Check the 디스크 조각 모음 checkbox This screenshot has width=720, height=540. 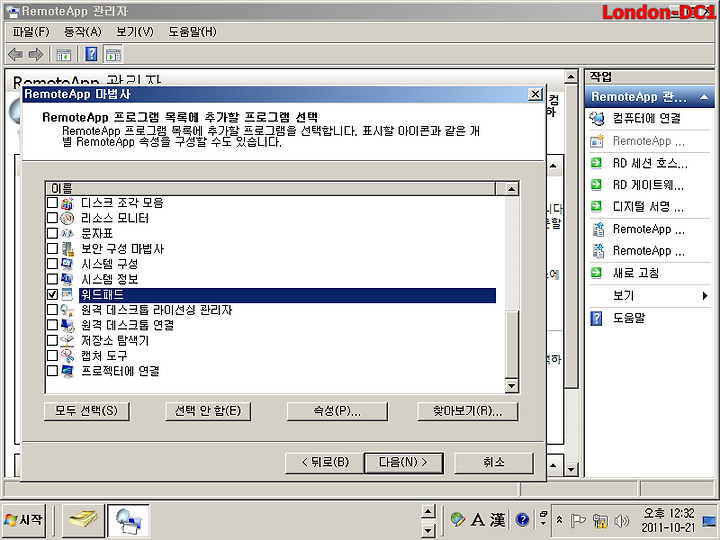(x=52, y=202)
